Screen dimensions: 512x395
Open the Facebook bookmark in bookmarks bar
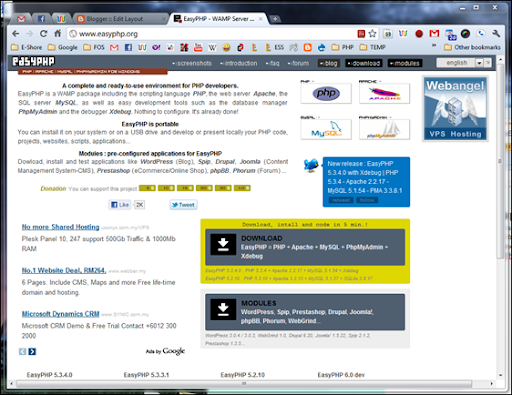point(128,48)
